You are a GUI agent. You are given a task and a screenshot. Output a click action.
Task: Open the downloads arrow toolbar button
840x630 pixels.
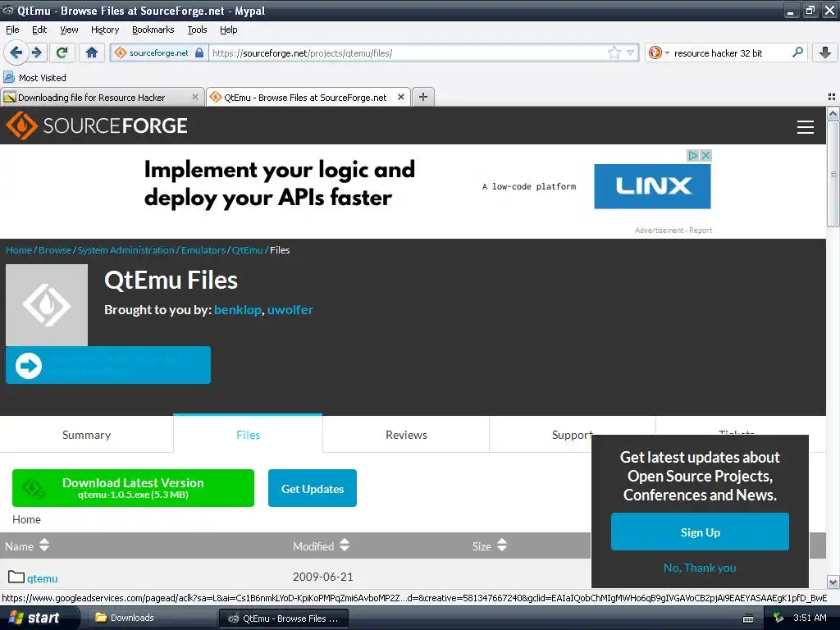tap(825, 52)
